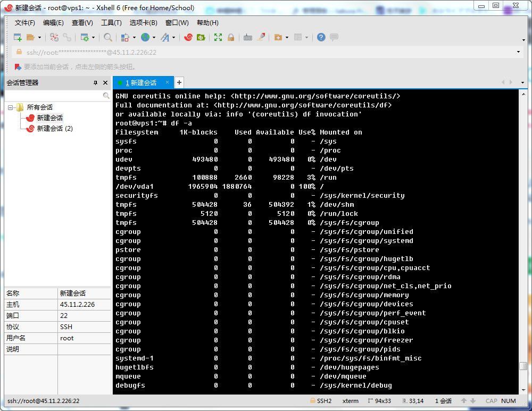Open the Find magnifier tool

click(108, 37)
